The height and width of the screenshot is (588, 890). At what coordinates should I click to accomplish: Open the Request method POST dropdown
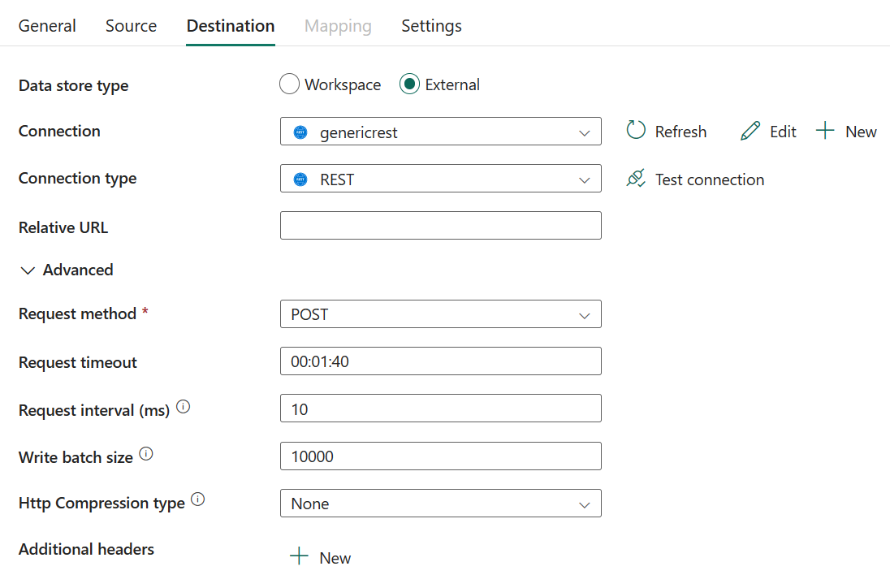[x=440, y=314]
